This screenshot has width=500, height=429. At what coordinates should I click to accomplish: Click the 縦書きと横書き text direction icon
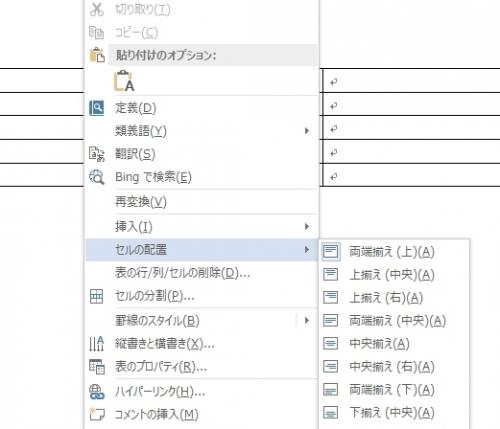coord(97,343)
